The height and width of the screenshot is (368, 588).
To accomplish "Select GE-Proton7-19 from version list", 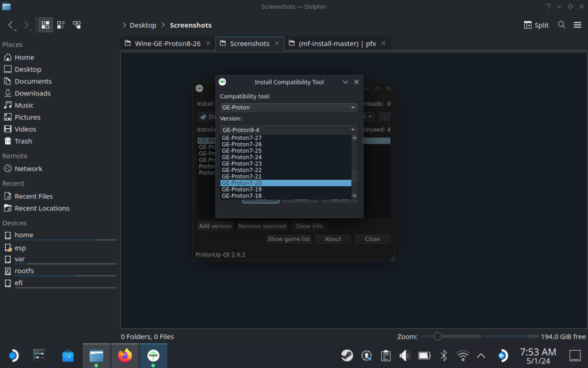I will tap(286, 189).
